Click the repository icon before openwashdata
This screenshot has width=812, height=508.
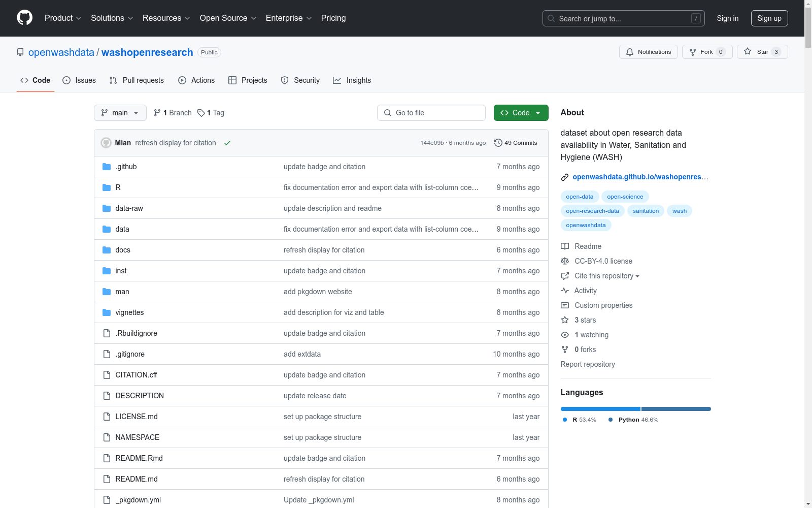point(20,52)
